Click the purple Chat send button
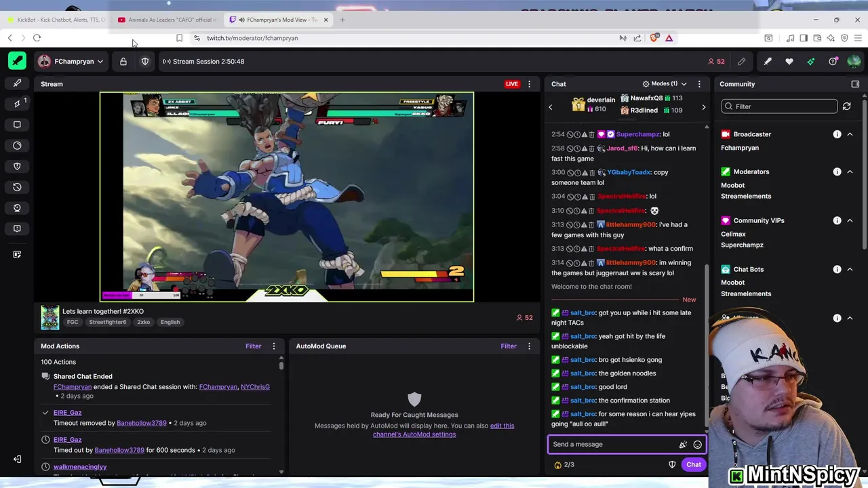 coord(693,464)
